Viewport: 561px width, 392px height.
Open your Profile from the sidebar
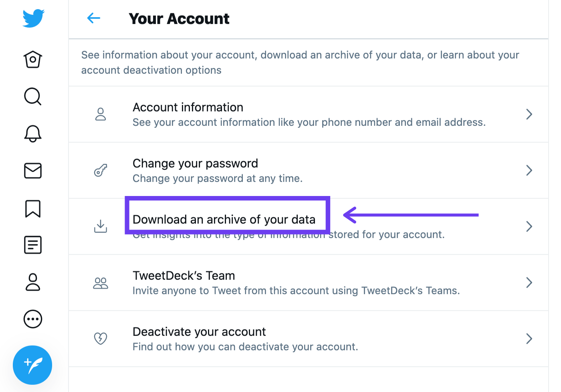(32, 282)
